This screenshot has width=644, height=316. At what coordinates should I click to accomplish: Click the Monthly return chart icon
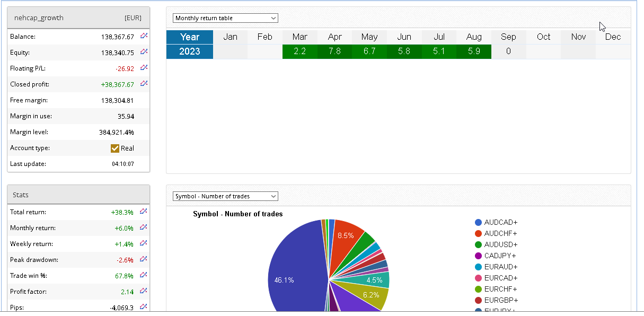tap(144, 227)
